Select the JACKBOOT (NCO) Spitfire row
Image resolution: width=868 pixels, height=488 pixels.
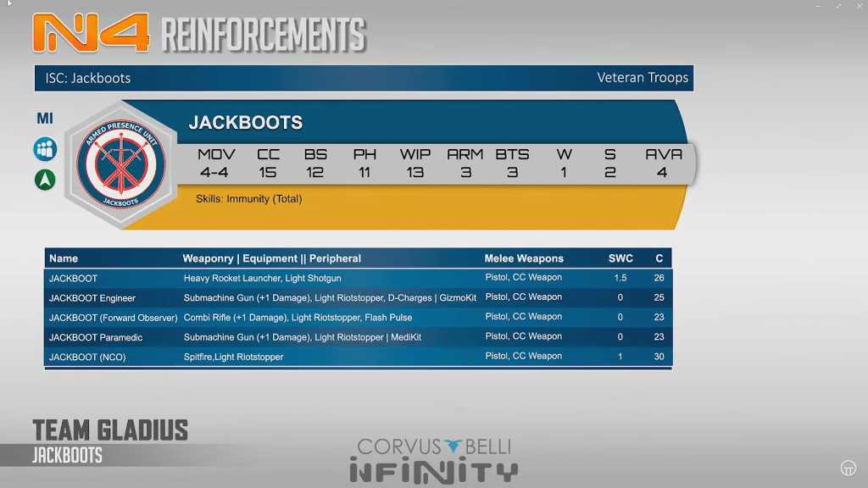[x=357, y=357]
